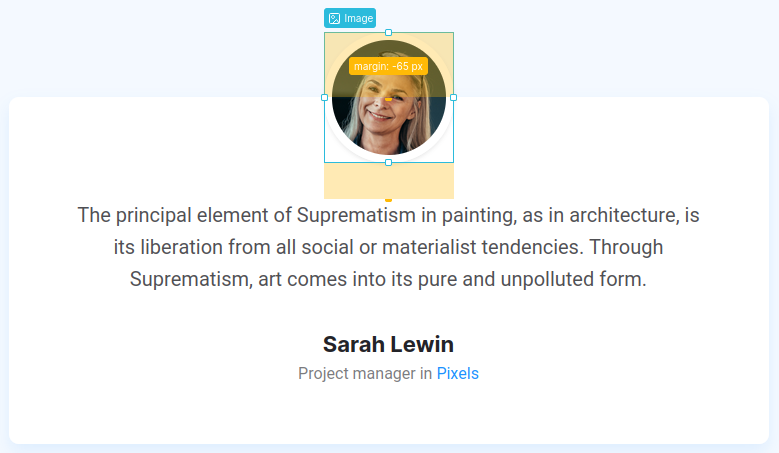Click the "Project manager in" subtitle text
This screenshot has width=779, height=453.
coord(365,374)
